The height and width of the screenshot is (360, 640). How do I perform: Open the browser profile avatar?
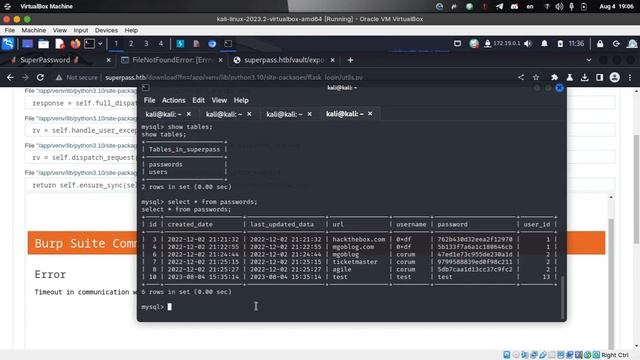coord(615,77)
